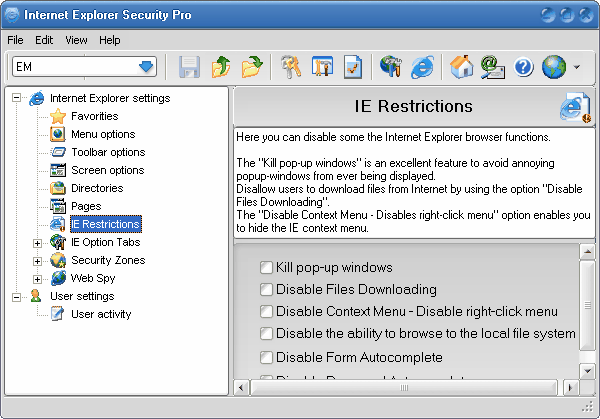This screenshot has height=419, width=600.
Task: Click the vertical scrollbar thumb
Action: coord(587,305)
